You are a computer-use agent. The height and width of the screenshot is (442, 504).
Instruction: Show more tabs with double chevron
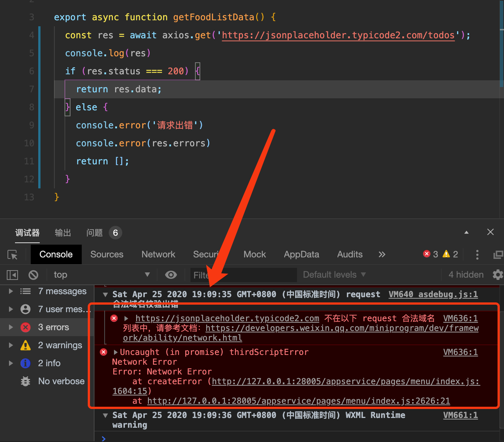(x=382, y=254)
